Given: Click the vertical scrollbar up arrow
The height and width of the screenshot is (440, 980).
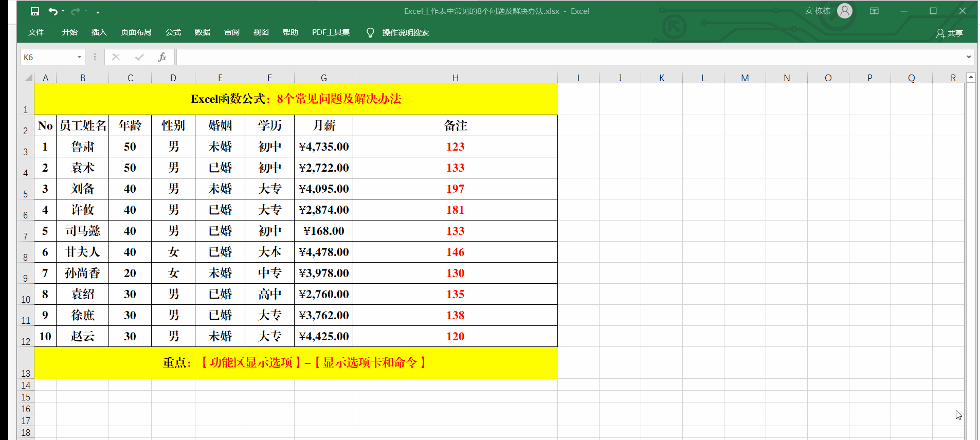Looking at the screenshot, I should [x=971, y=78].
